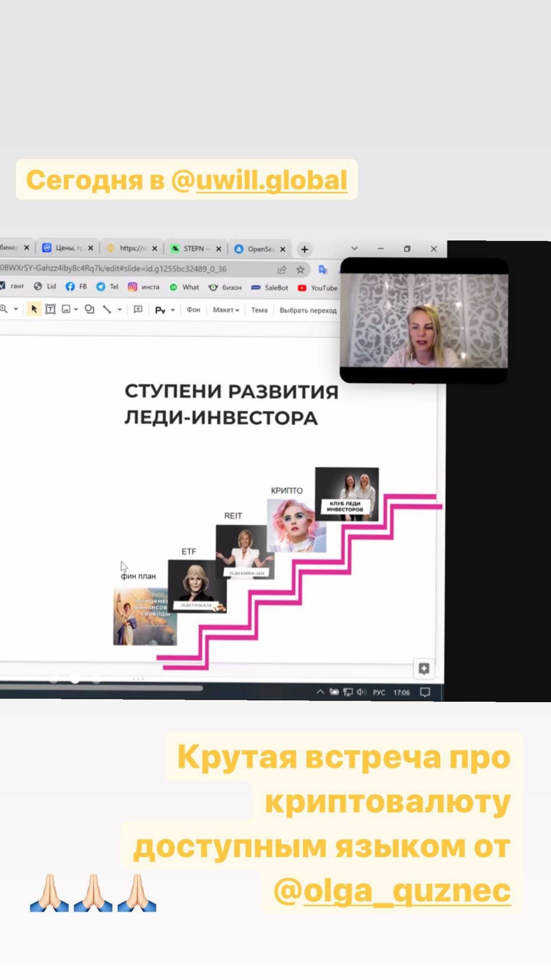The height and width of the screenshot is (980, 551).
Task: Add a comment using toolbar icon
Action: point(138,309)
